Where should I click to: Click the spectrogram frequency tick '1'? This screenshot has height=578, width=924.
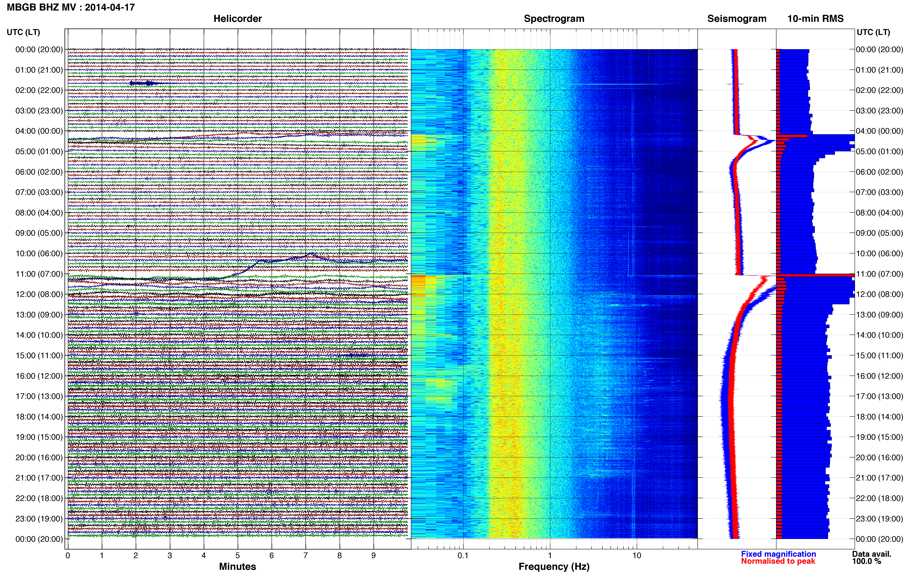pos(550,556)
